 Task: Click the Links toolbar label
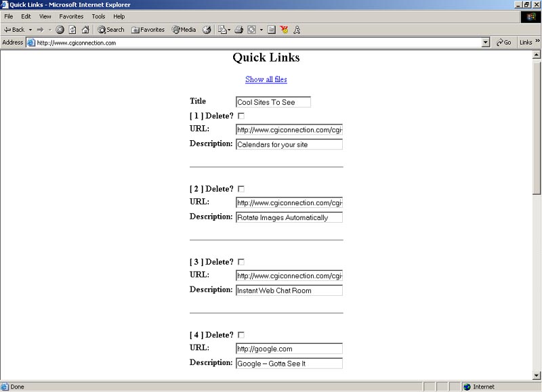[x=526, y=43]
